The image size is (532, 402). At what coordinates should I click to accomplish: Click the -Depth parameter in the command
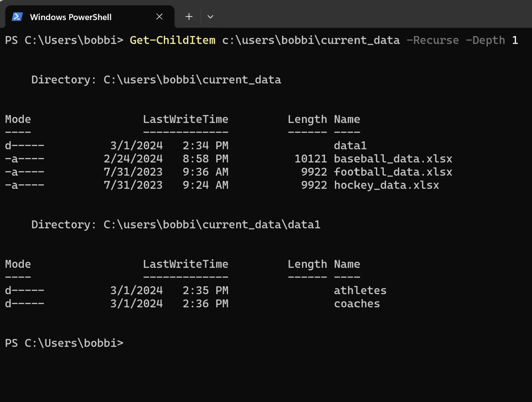(x=485, y=40)
